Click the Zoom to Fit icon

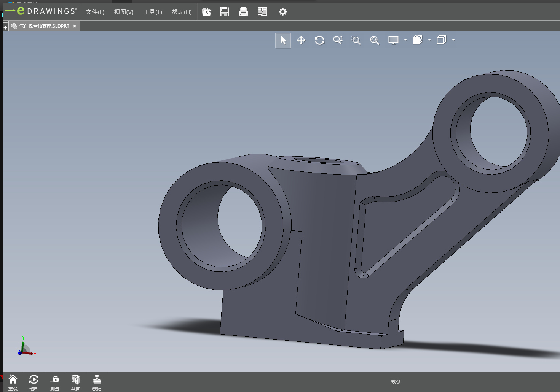pos(375,40)
